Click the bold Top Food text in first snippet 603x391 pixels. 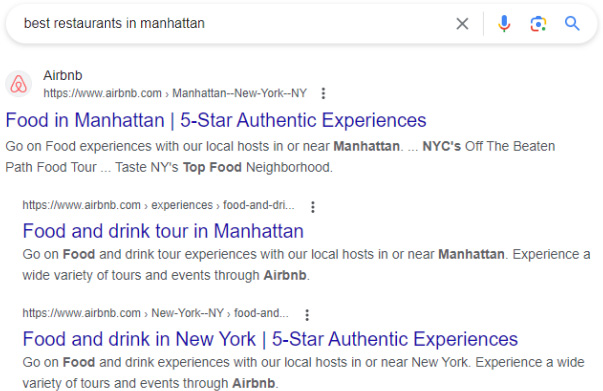tap(212, 168)
